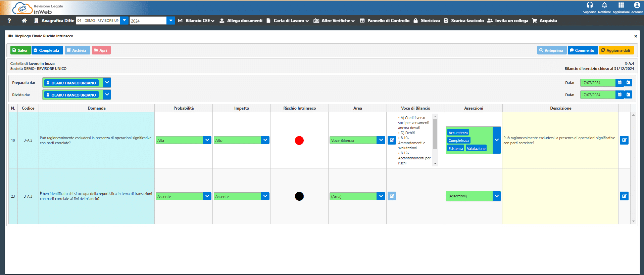The width and height of the screenshot is (644, 275).
Task: Expand Carta di Lavoro menu
Action: click(x=288, y=21)
